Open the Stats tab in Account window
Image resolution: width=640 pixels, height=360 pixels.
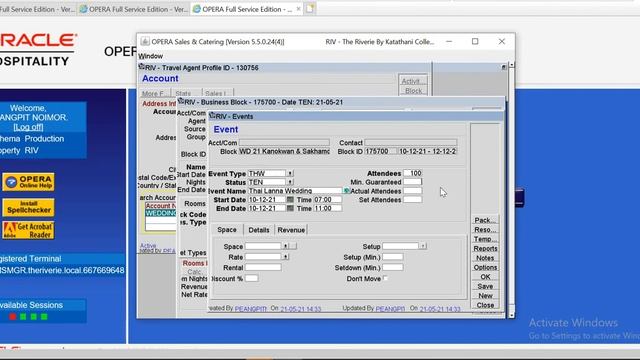(186, 93)
